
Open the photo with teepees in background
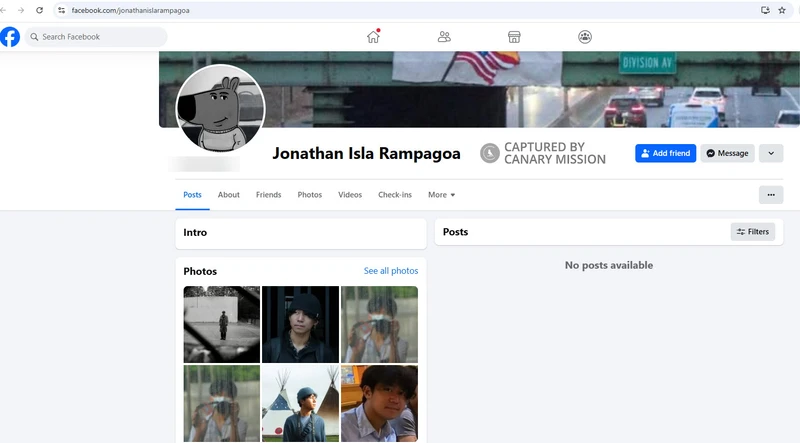coord(301,403)
